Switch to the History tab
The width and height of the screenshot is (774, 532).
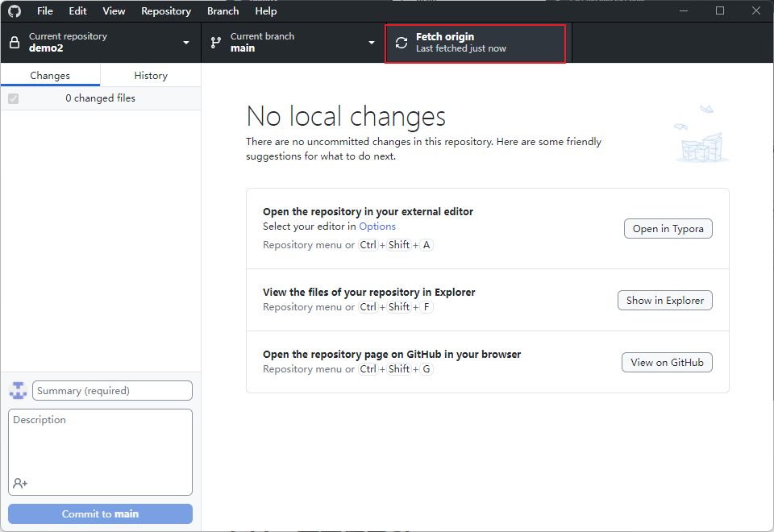point(151,75)
